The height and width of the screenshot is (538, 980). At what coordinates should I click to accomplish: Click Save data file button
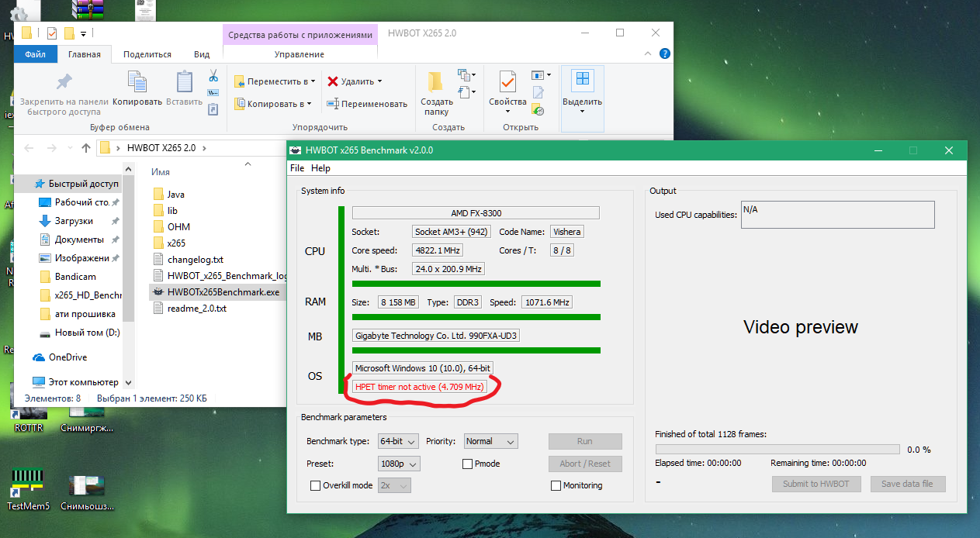pyautogui.click(x=907, y=484)
